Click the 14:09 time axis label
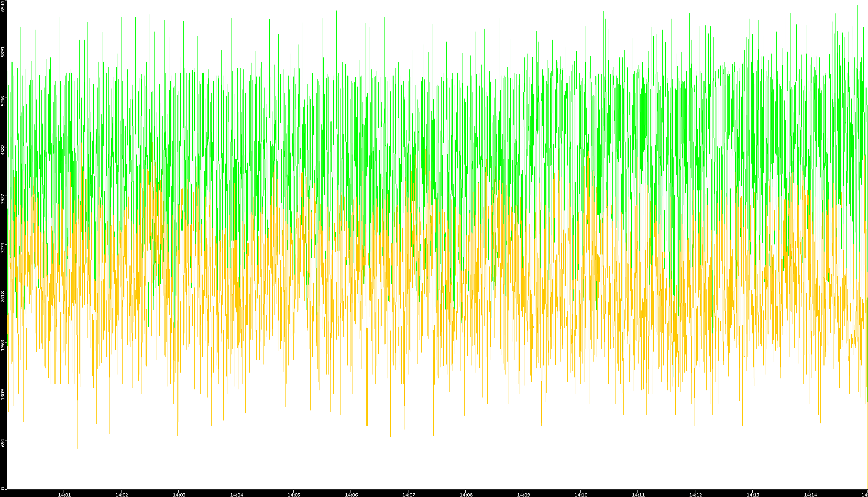 tap(523, 494)
